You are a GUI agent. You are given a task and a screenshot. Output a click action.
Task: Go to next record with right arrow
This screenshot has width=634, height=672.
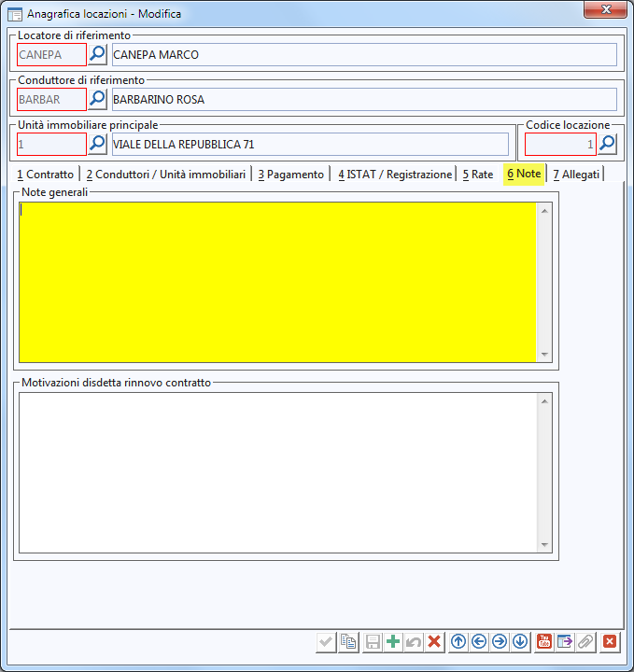500,641
